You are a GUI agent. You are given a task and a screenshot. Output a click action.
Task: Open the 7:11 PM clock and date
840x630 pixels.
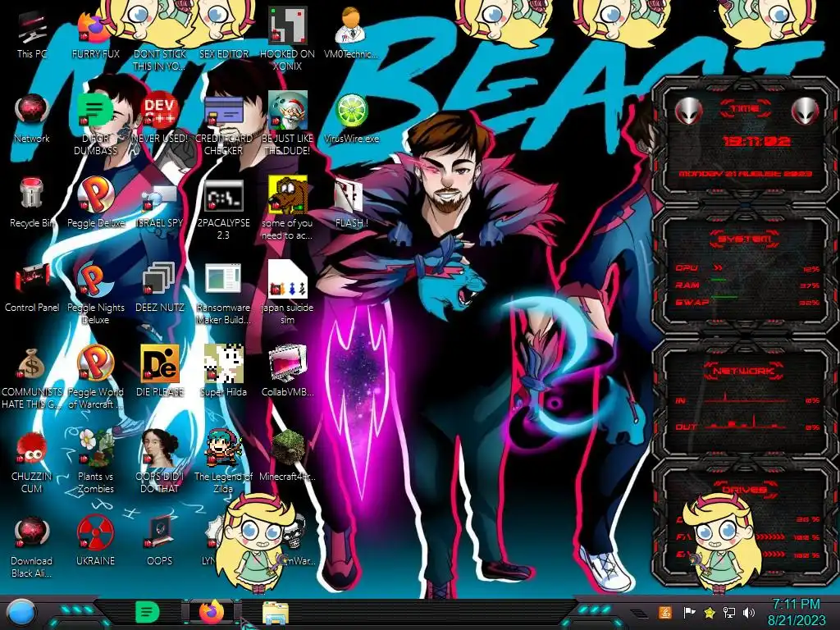[796, 612]
